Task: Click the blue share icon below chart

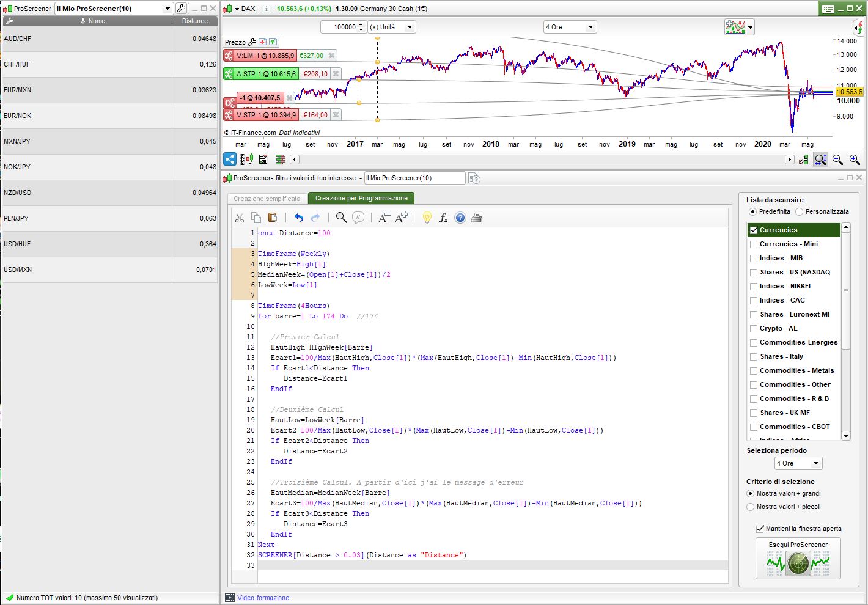Action: [230, 159]
